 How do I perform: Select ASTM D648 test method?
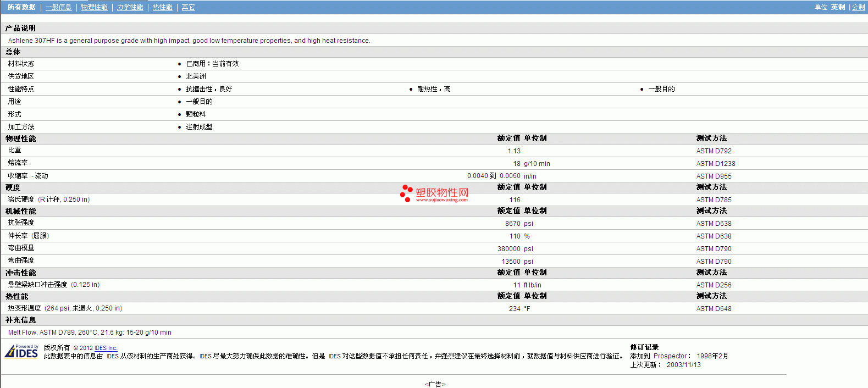pos(714,309)
